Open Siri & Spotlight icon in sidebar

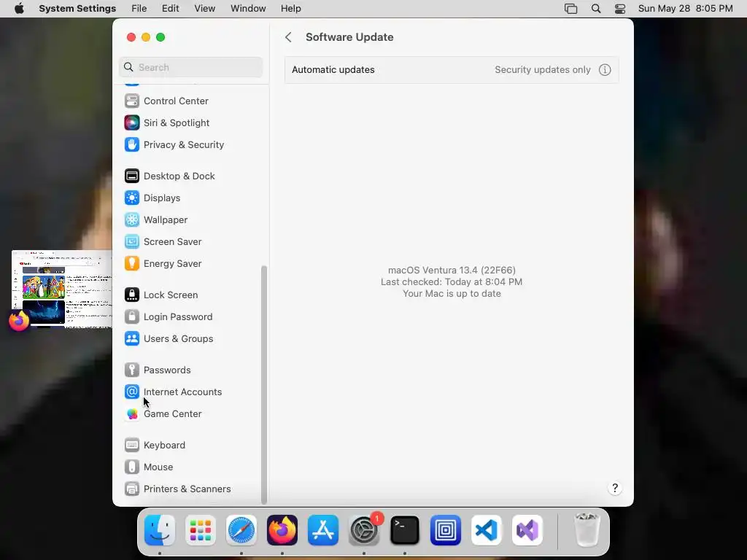(132, 122)
